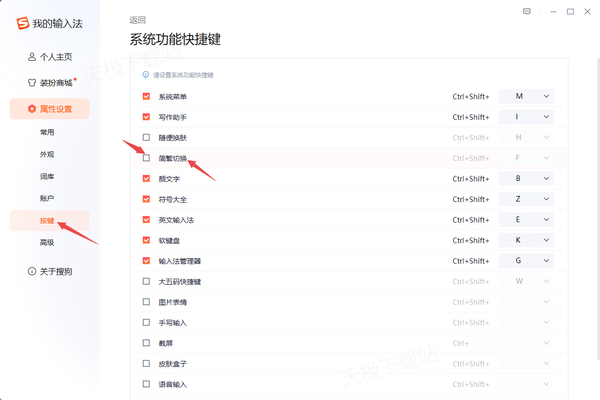Click the 写作助手 row label
The image size is (600, 400).
coord(173,117)
